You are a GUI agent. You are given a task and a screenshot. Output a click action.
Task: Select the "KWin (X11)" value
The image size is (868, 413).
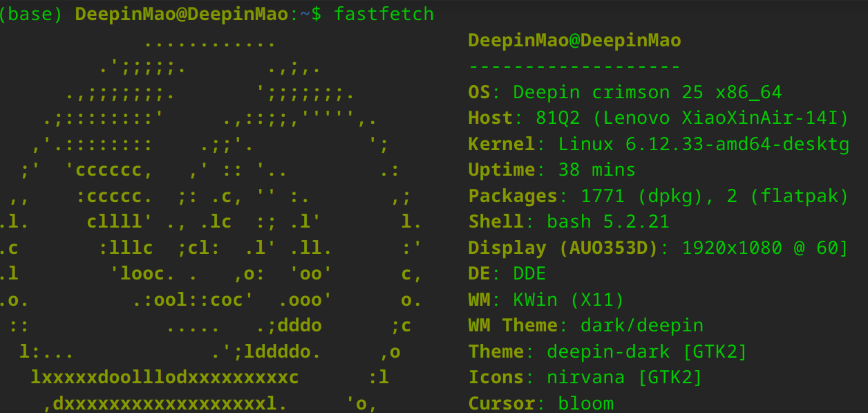pos(569,300)
